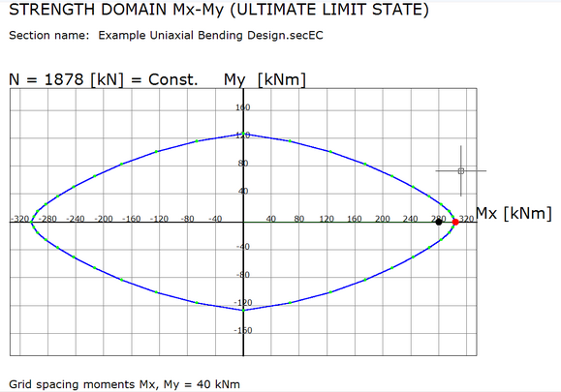The height and width of the screenshot is (392, 561).
Task: Click the -200 tick label on Mx axis
Action: point(103,219)
